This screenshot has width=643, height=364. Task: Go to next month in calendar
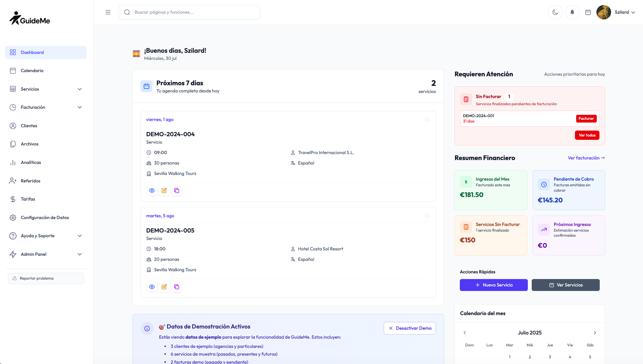tap(595, 333)
